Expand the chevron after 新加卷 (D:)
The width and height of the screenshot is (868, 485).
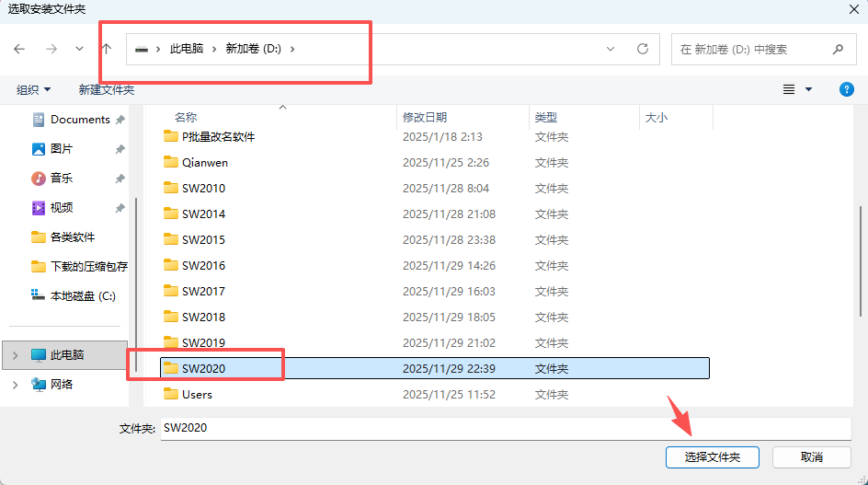pos(292,49)
